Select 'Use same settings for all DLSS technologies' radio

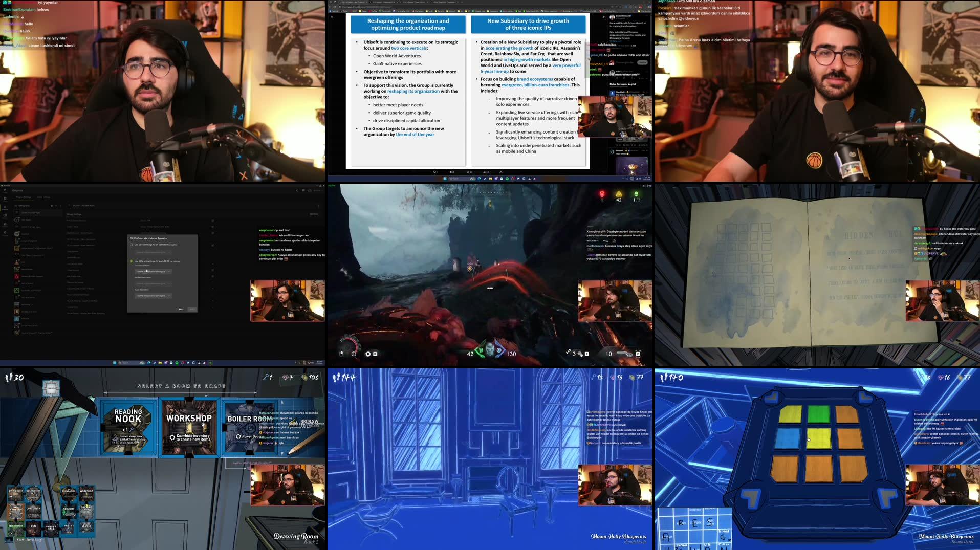coord(132,245)
